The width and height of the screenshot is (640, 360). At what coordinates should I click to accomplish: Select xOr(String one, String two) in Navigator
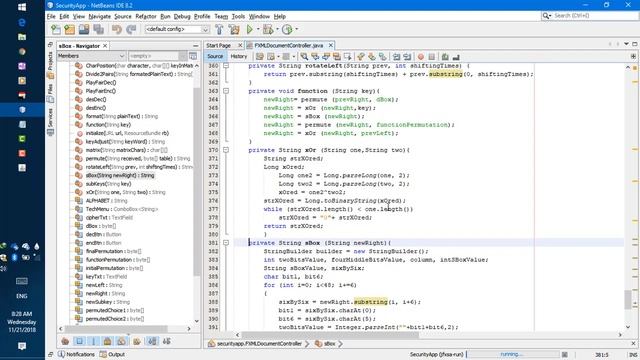point(125,192)
